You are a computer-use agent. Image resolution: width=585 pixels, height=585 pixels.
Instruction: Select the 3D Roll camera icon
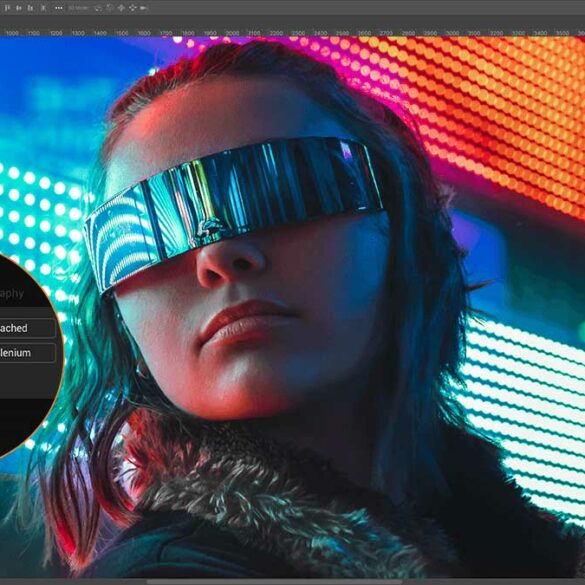pyautogui.click(x=110, y=8)
